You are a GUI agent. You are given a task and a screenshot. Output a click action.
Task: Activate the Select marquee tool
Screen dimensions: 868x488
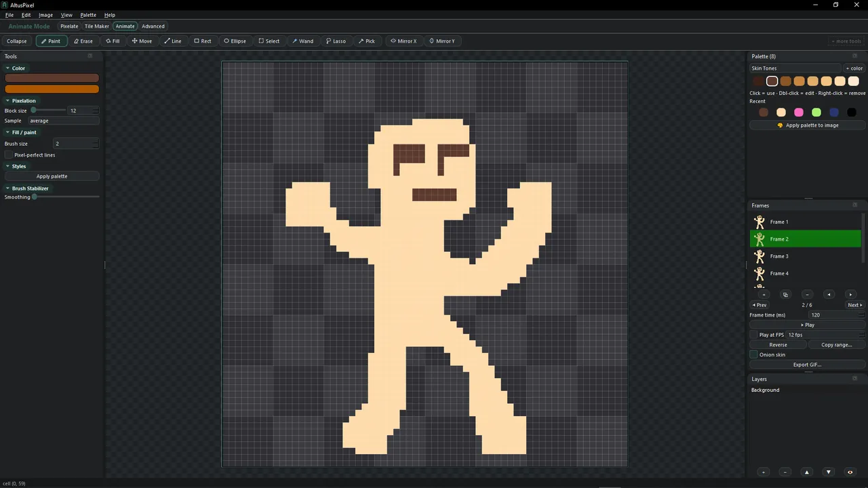click(269, 41)
